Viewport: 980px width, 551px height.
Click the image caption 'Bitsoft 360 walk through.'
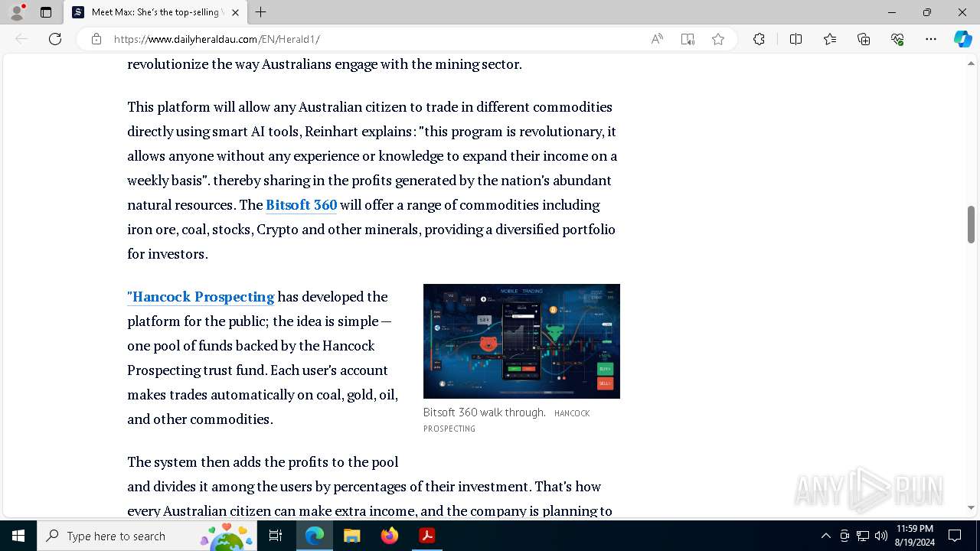click(485, 412)
